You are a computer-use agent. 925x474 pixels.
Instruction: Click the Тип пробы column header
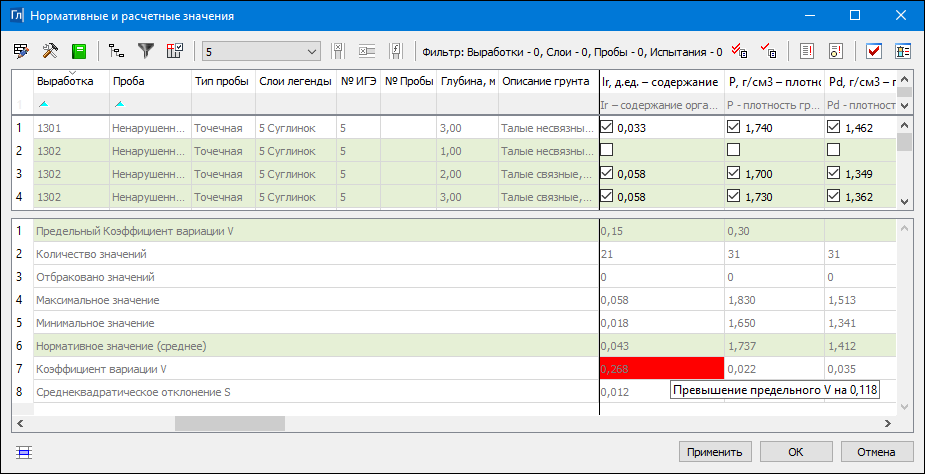tap(223, 82)
